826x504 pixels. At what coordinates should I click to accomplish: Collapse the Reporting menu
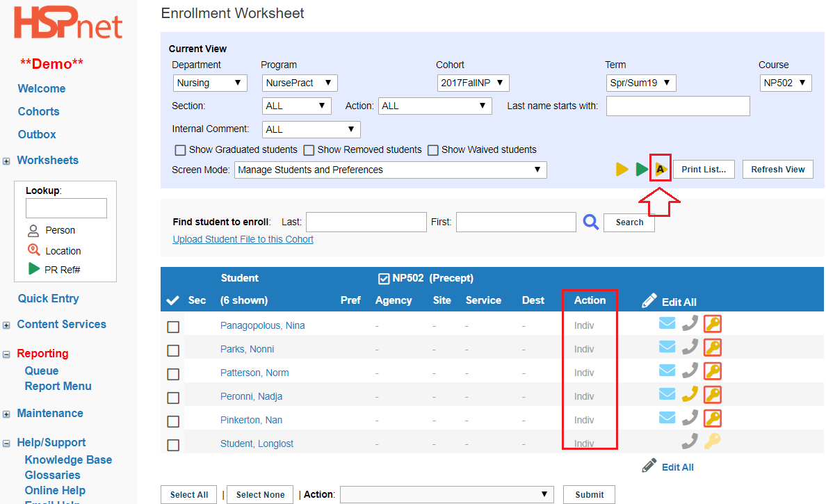6,355
